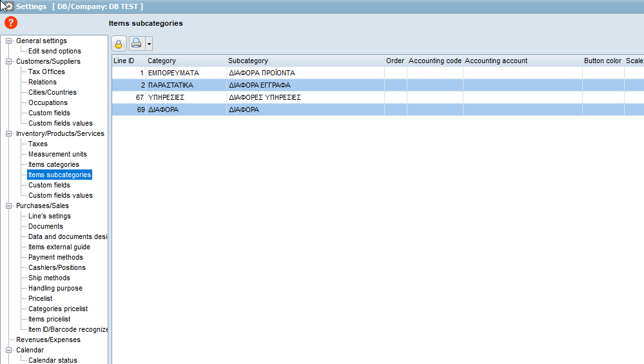Select Tax Offices tree item

click(46, 72)
